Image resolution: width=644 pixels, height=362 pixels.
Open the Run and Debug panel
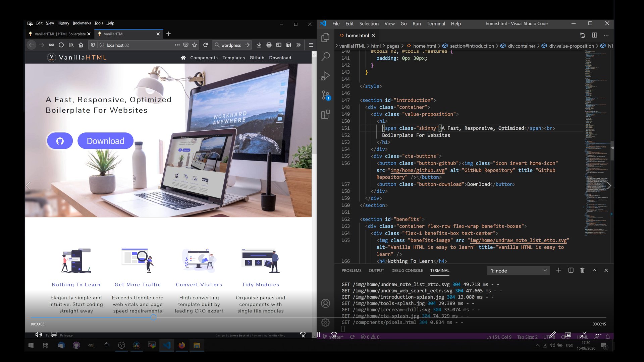point(325,76)
